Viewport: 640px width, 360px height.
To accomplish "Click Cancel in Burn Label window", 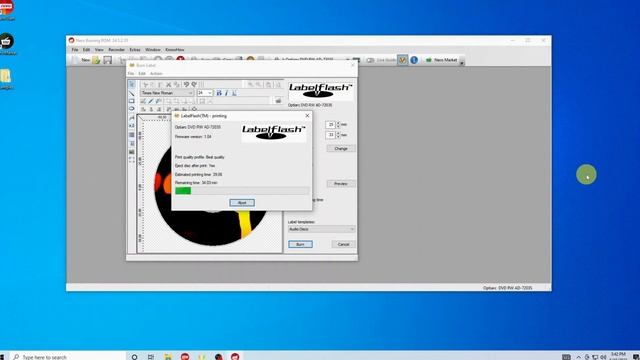I will coord(343,244).
